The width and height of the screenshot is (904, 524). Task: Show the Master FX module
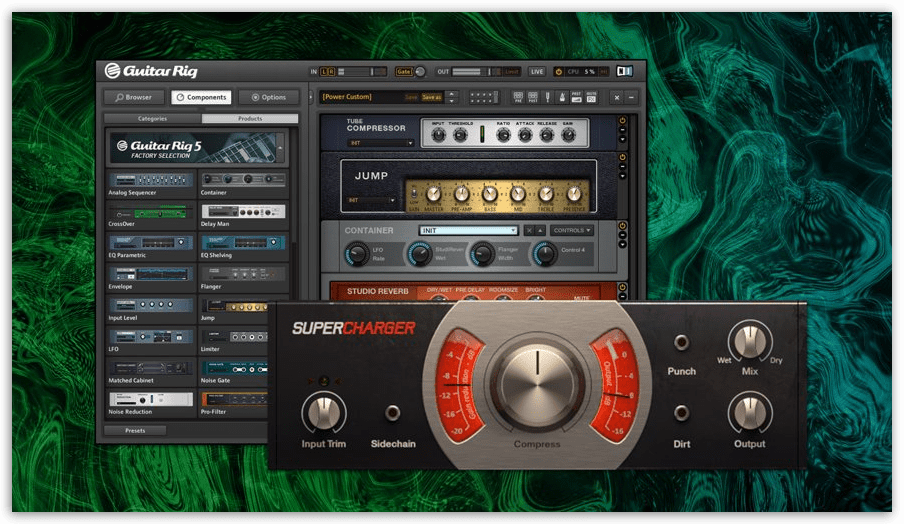coord(591,97)
